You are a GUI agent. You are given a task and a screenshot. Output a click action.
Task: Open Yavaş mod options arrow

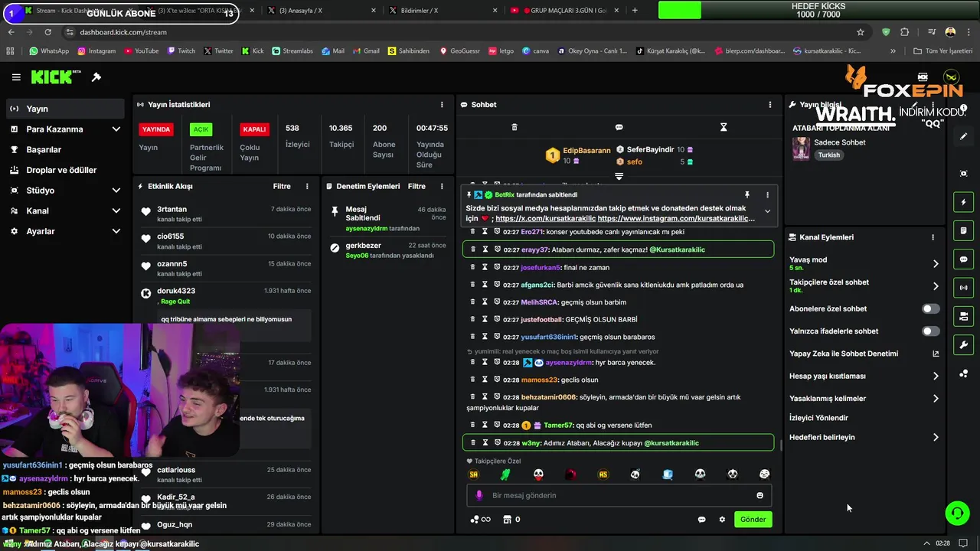935,264
